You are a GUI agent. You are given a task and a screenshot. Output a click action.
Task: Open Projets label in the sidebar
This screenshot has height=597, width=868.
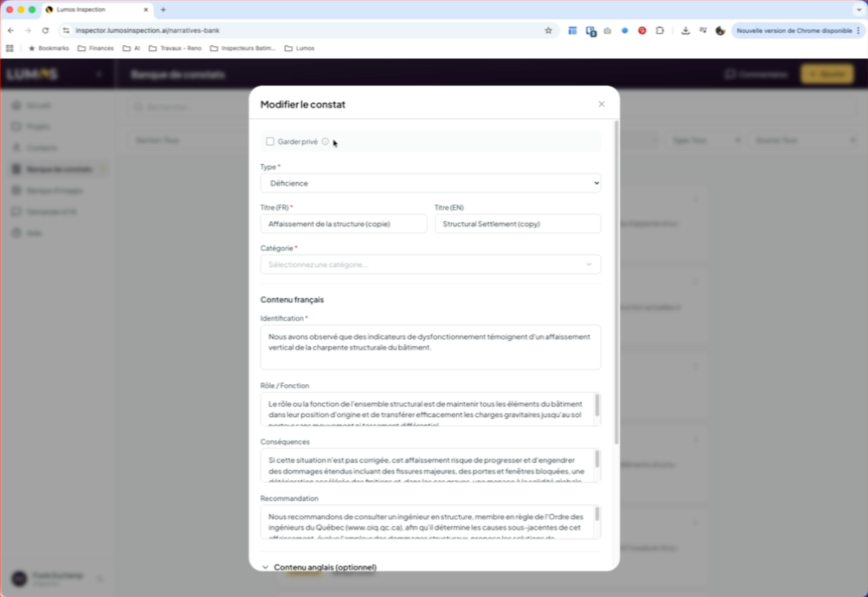point(38,126)
